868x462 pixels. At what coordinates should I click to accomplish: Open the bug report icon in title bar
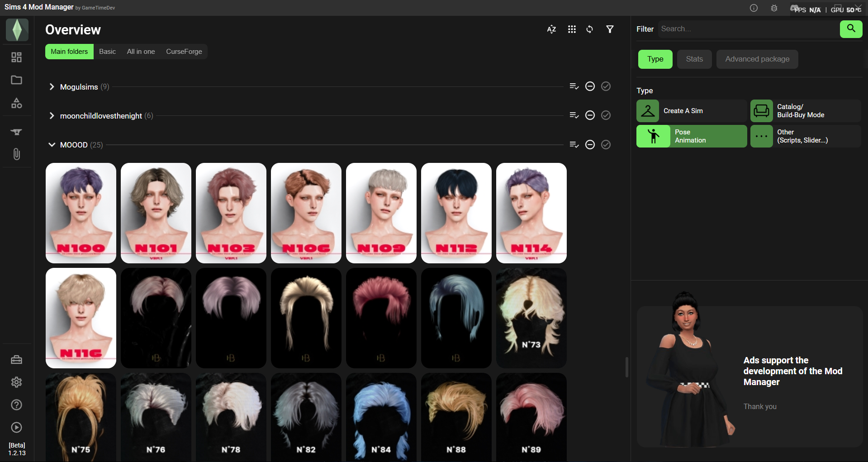pyautogui.click(x=774, y=8)
